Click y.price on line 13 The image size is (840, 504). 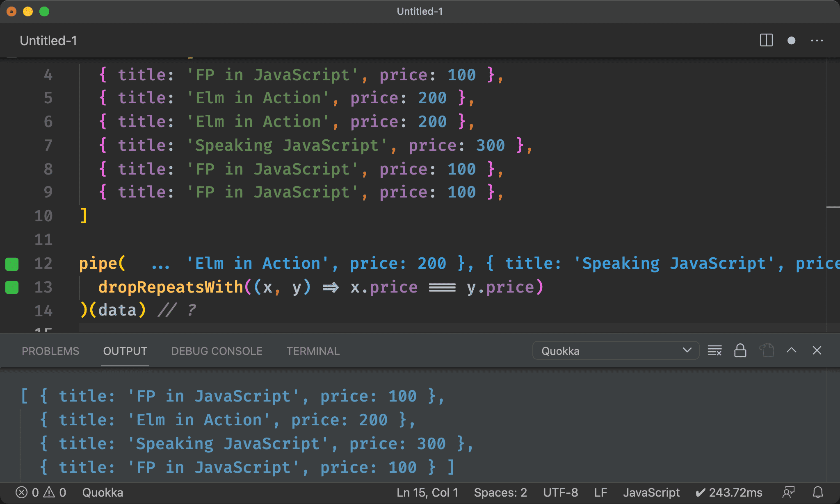(500, 287)
